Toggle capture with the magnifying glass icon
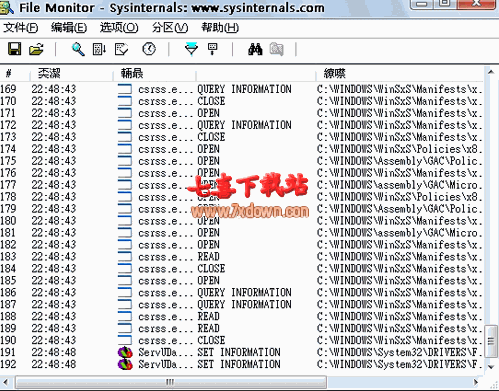Image resolution: width=499 pixels, height=391 pixels. coord(78,49)
